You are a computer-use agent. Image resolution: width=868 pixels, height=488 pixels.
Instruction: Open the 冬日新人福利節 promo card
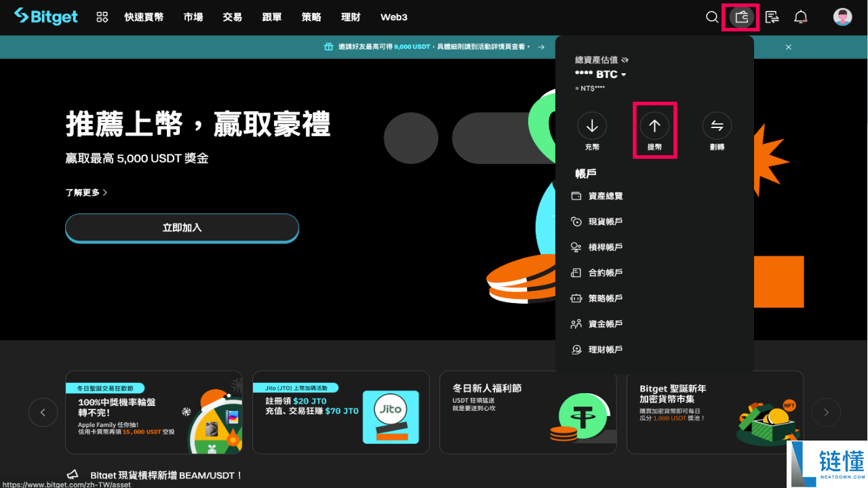point(528,412)
